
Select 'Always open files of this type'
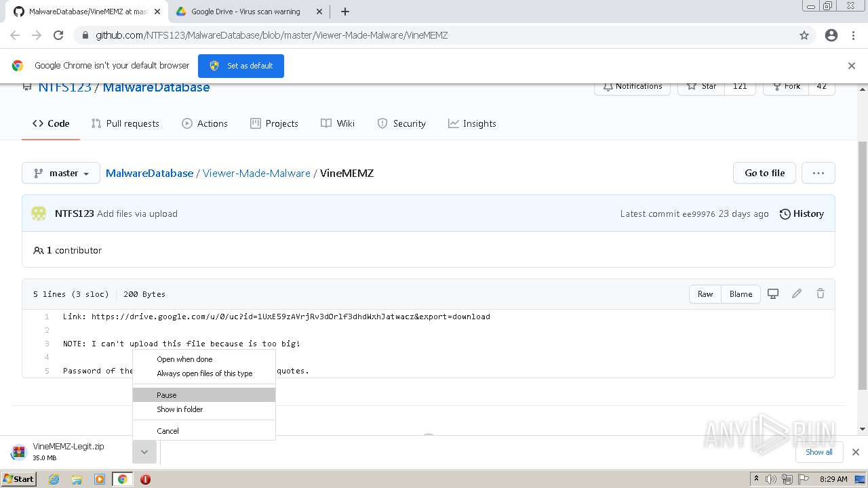tap(204, 373)
